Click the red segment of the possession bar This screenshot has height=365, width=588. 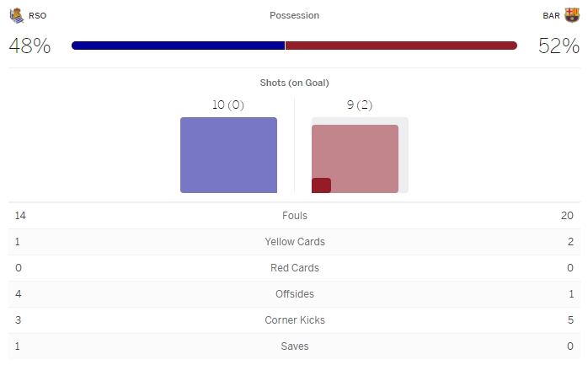click(x=401, y=46)
